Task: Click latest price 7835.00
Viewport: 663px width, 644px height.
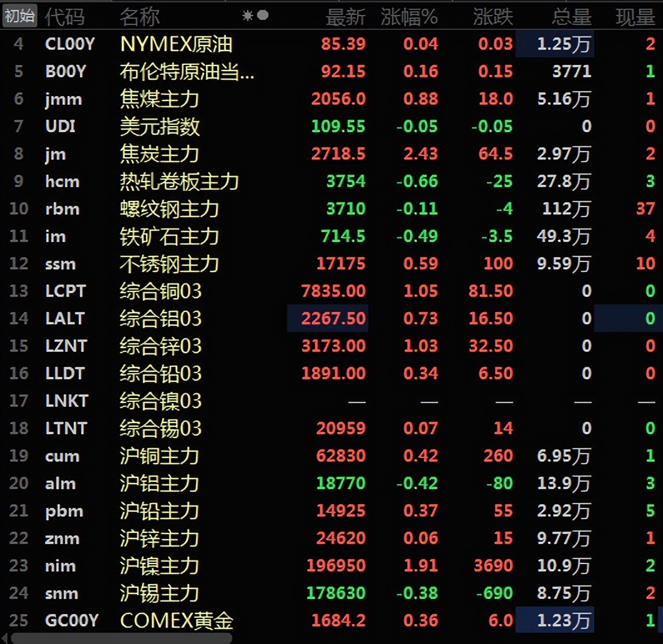Action: pos(333,291)
